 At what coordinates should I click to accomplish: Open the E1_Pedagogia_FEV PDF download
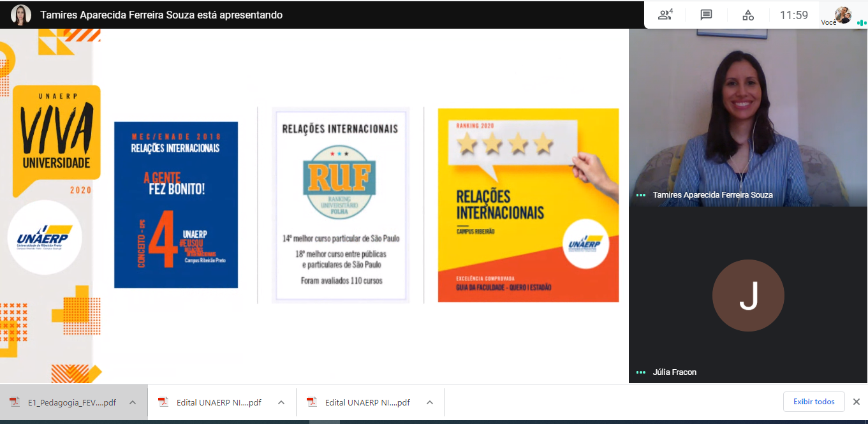click(x=64, y=402)
